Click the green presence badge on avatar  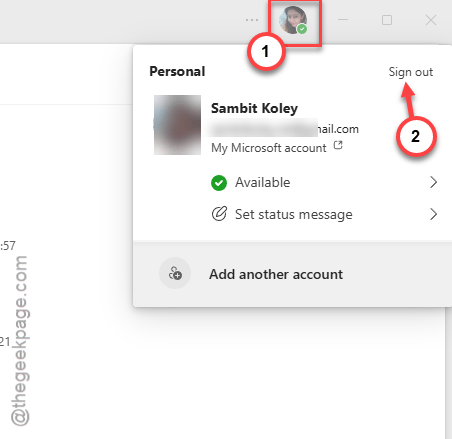pos(302,29)
